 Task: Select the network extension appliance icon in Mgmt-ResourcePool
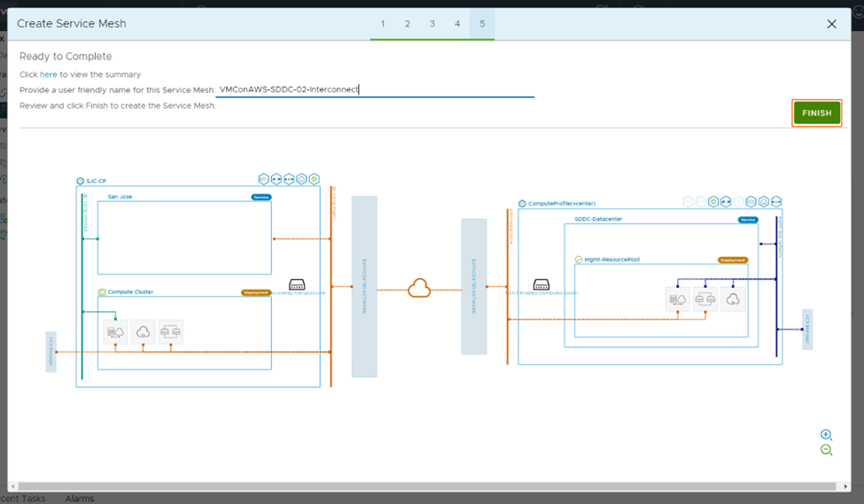704,299
